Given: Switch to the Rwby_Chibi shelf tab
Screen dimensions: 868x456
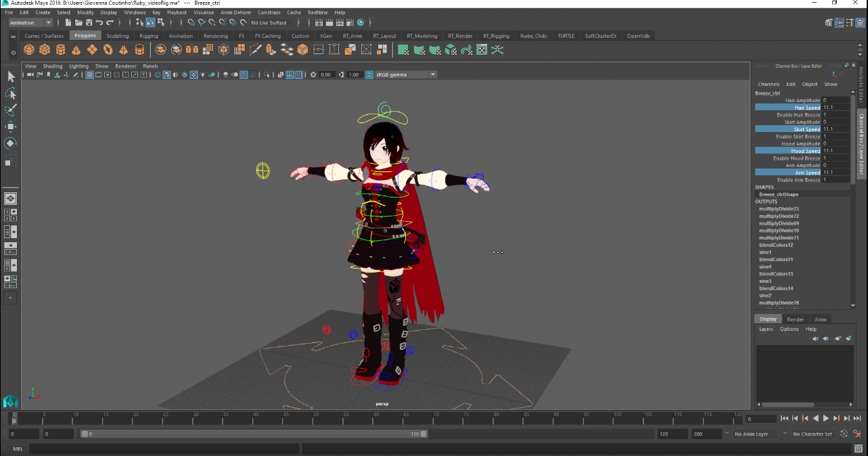Looking at the screenshot, I should pyautogui.click(x=534, y=36).
